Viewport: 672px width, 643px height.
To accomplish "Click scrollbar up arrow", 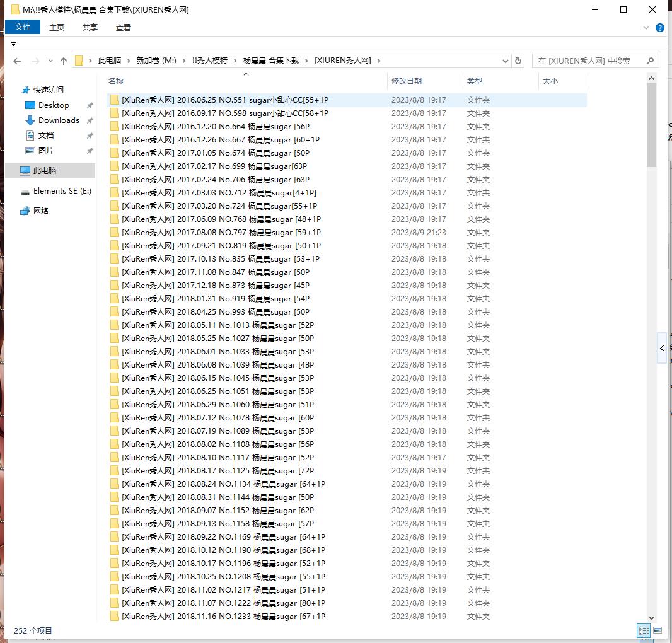I will 651,78.
